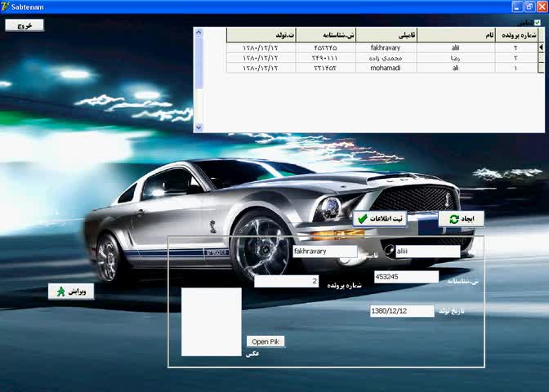The height and width of the screenshot is (392, 549).
Task: Click the ش.شناسنامه column header
Action: [326, 35]
